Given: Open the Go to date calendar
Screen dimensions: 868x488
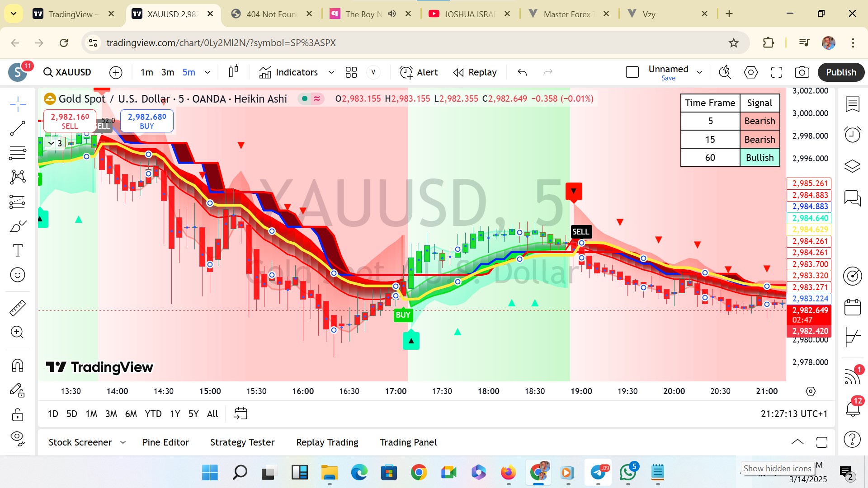Looking at the screenshot, I should click(x=241, y=413).
